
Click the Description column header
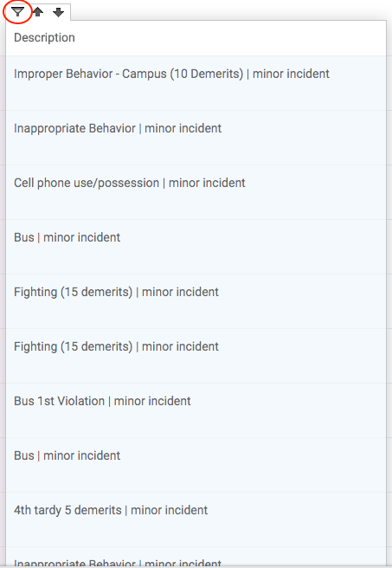pyautogui.click(x=44, y=38)
